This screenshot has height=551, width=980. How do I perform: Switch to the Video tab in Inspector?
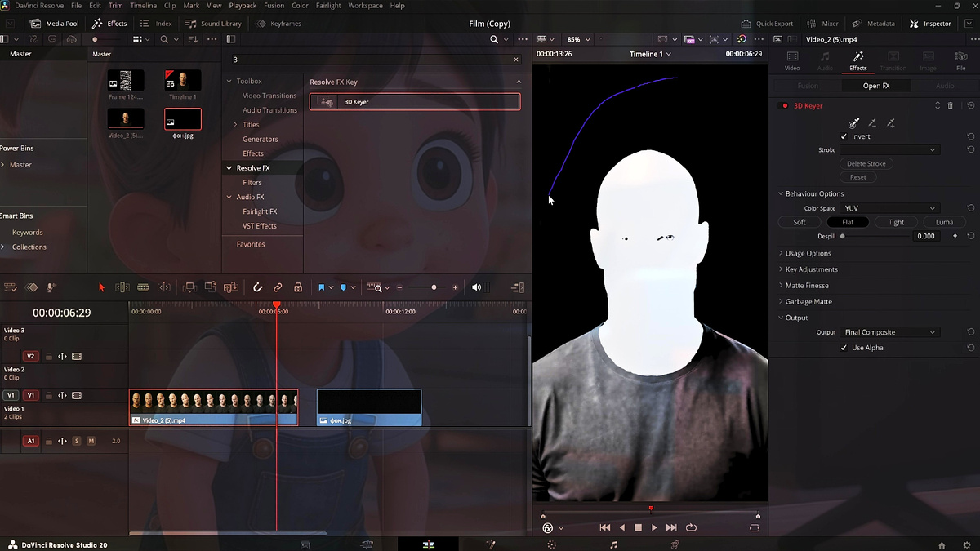tap(792, 60)
